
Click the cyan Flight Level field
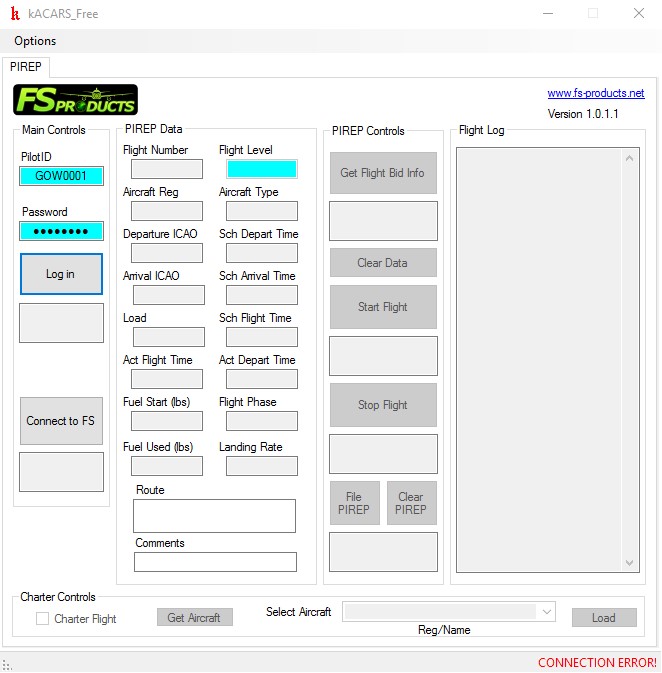tap(262, 169)
